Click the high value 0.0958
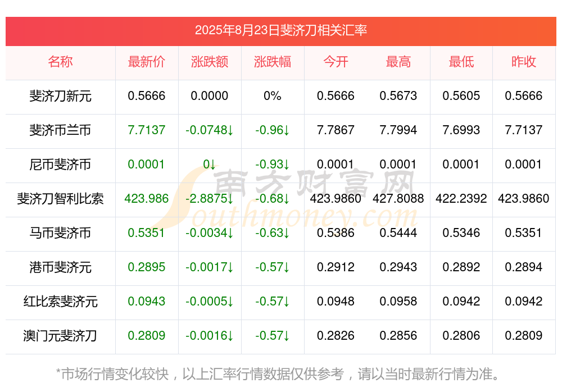Image resolution: width=562 pixels, height=392 pixels. pos(398,302)
